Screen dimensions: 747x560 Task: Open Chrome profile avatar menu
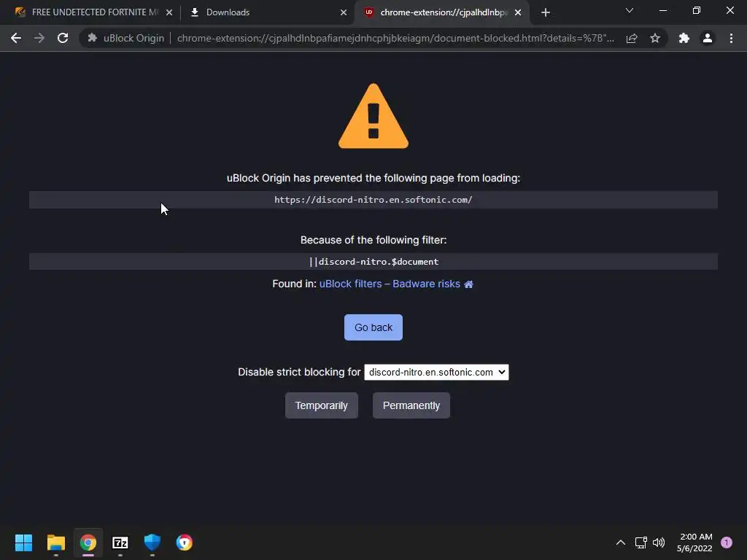pos(708,38)
